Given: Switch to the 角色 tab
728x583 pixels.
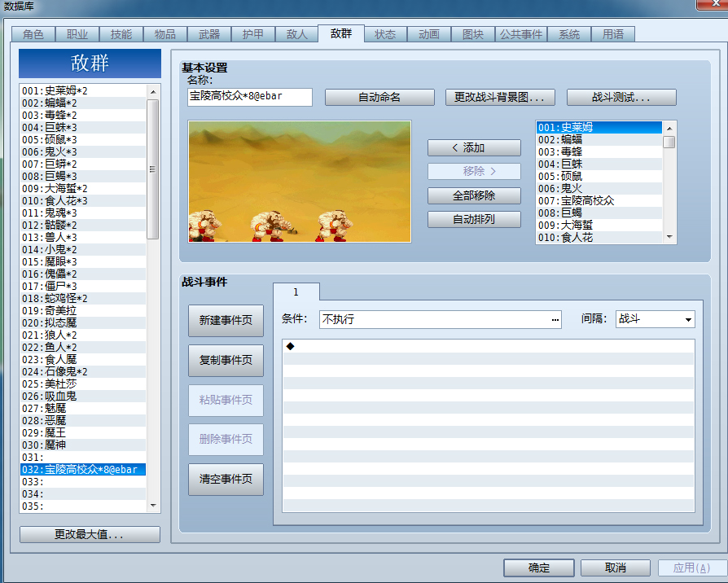Looking at the screenshot, I should pos(33,34).
